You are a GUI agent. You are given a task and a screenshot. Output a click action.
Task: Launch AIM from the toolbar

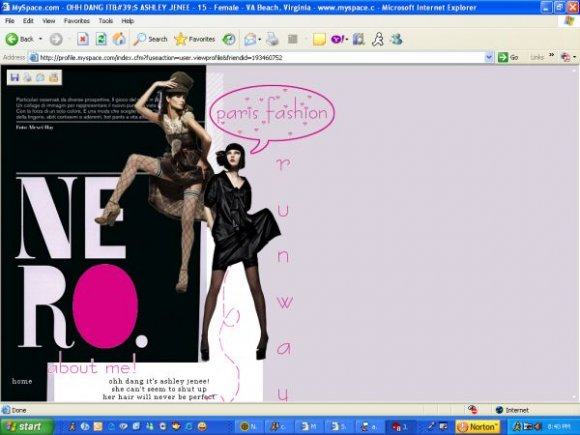(378, 39)
